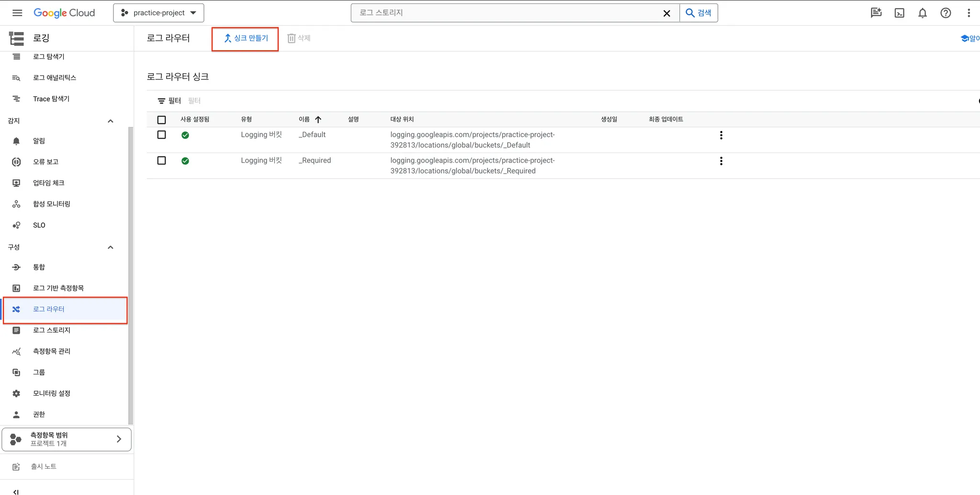The width and height of the screenshot is (980, 495).
Task: Clear the search box with X
Action: tap(667, 13)
